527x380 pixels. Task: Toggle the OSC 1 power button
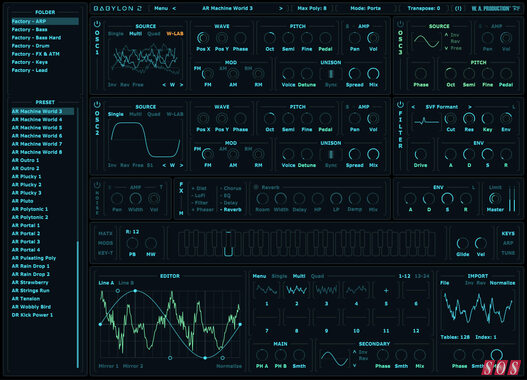point(97,24)
